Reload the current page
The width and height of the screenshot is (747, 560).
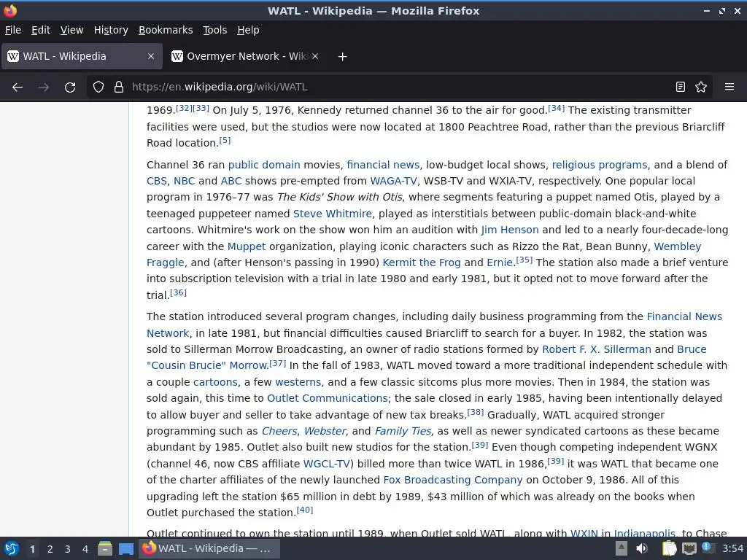[x=70, y=87]
